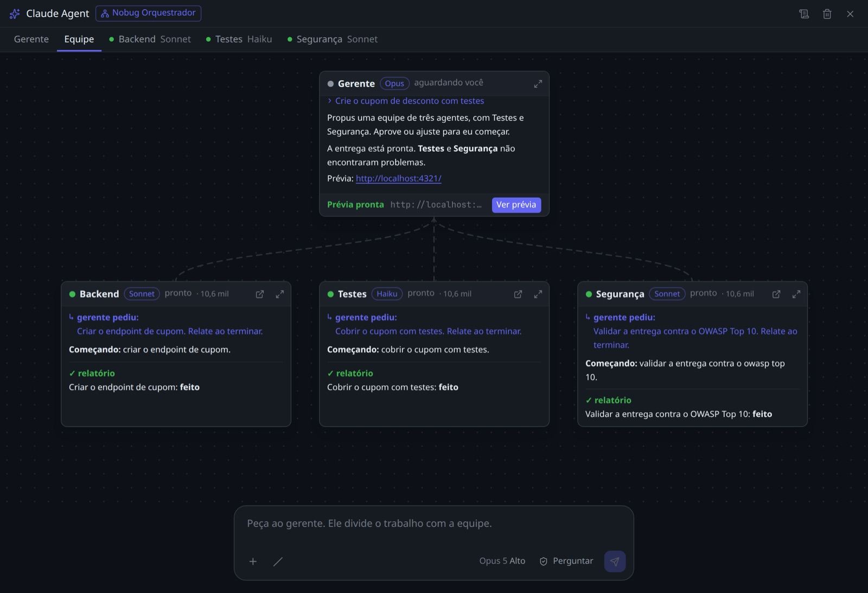
Task: Click the shield icon beside Perguntar
Action: click(x=543, y=561)
